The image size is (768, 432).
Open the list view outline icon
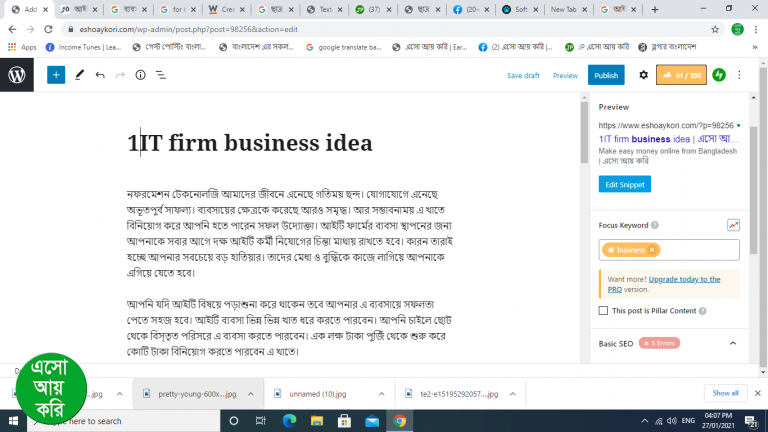[x=160, y=75]
